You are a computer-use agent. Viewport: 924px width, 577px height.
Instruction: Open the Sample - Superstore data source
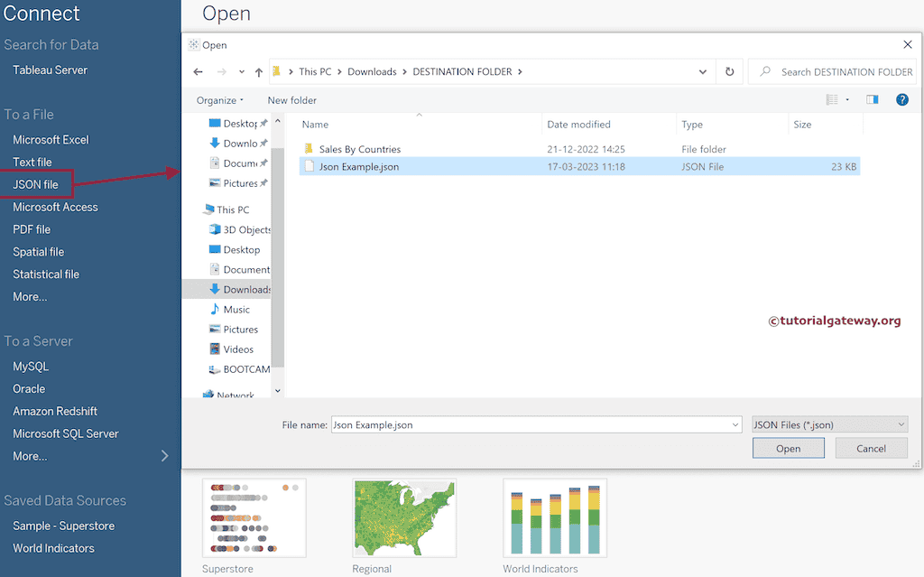[x=64, y=526]
